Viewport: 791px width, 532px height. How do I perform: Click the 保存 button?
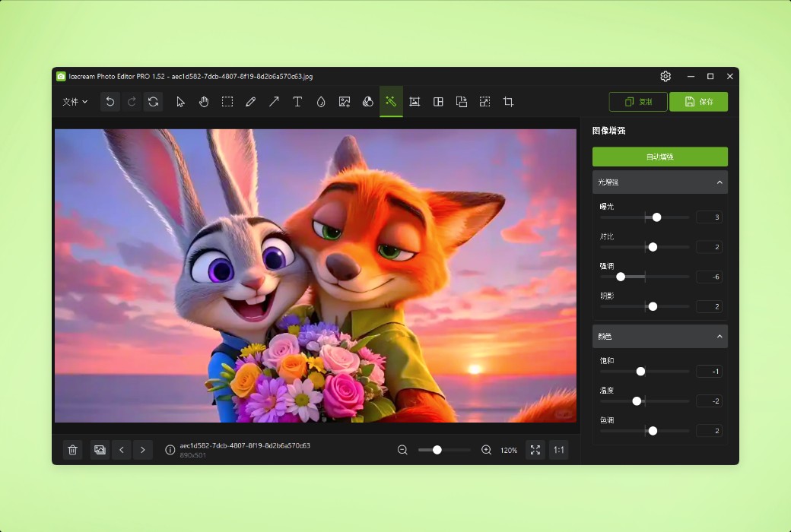(698, 101)
